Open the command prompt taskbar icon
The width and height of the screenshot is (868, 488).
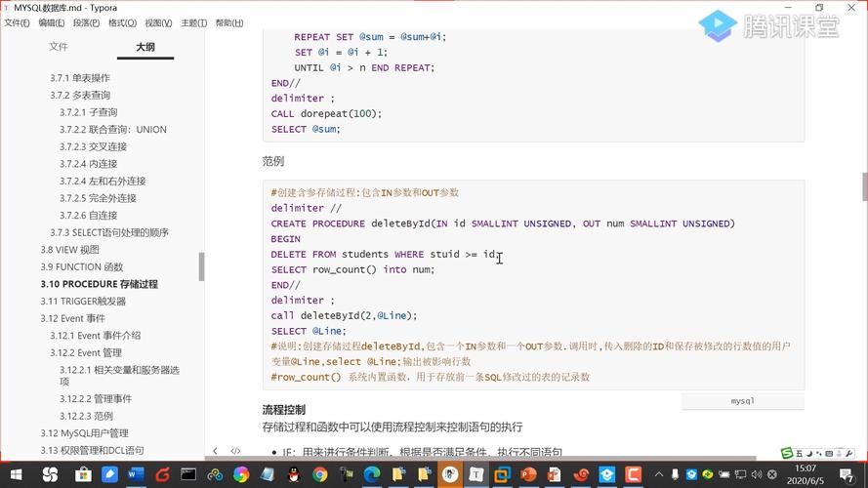(188, 474)
